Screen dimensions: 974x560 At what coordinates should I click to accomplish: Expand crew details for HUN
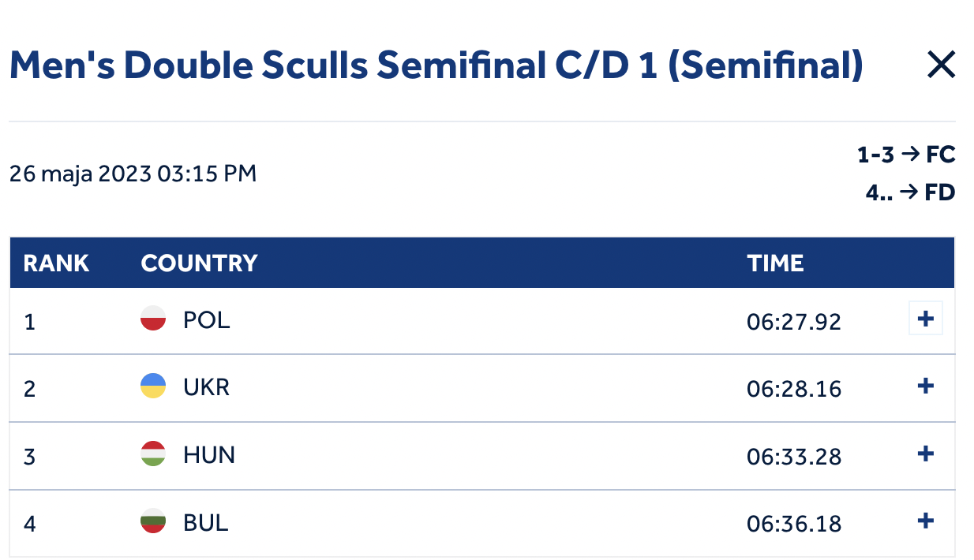926,454
